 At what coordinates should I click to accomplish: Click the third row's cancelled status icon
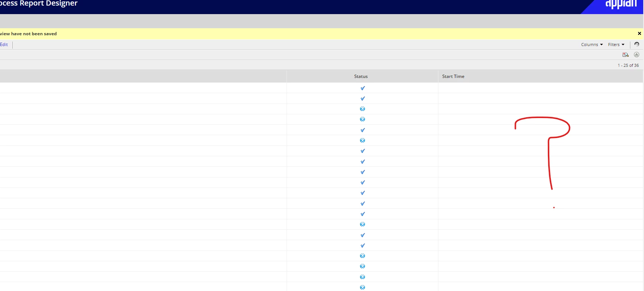pos(363,109)
